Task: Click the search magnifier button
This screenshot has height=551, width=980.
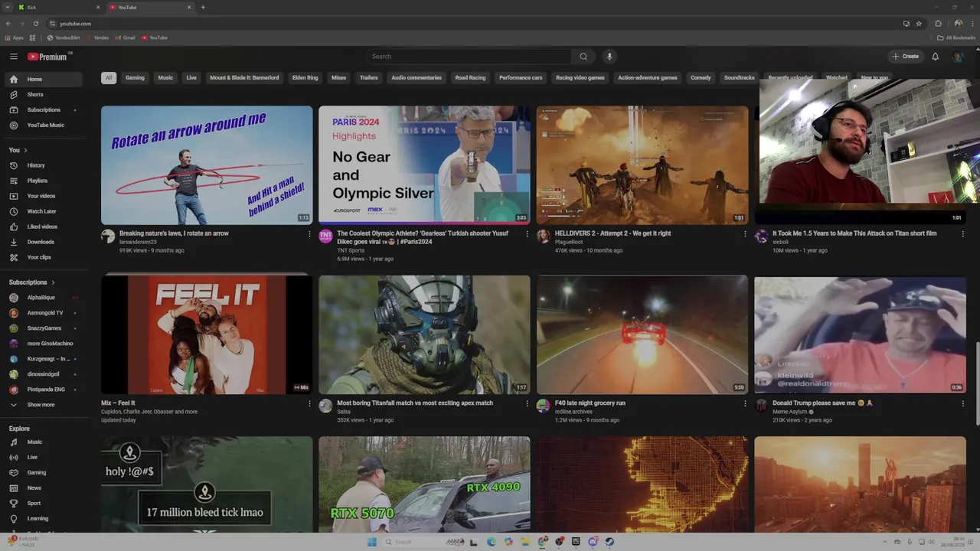Action: (583, 57)
